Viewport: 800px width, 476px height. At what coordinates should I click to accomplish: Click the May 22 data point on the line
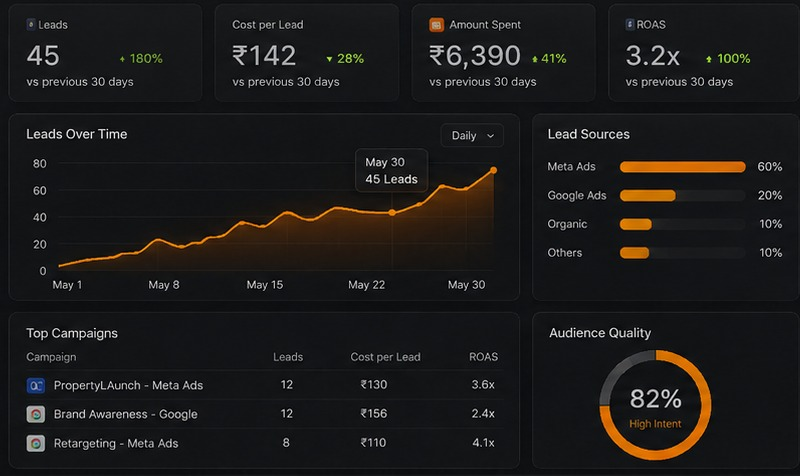(392, 212)
